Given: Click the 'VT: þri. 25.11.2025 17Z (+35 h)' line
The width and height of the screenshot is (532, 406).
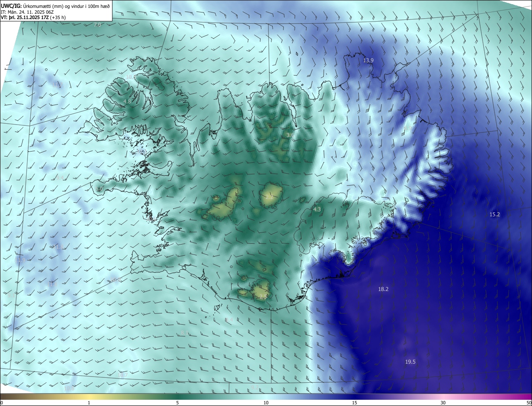Looking at the screenshot, I should [x=33, y=17].
